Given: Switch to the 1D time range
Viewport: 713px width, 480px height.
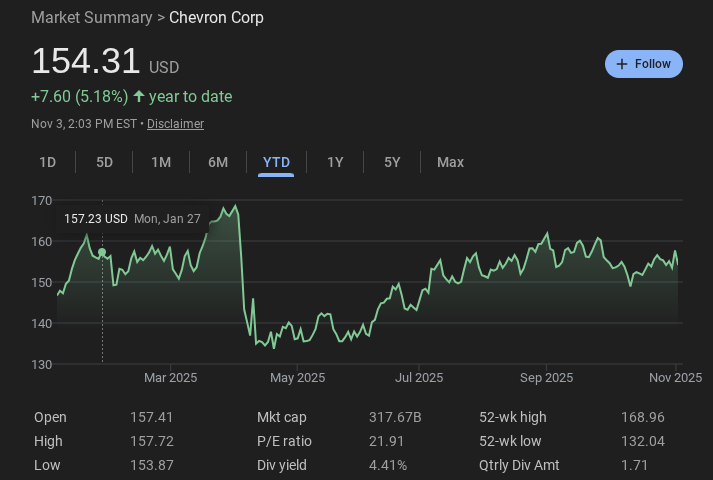Looking at the screenshot, I should (x=47, y=162).
